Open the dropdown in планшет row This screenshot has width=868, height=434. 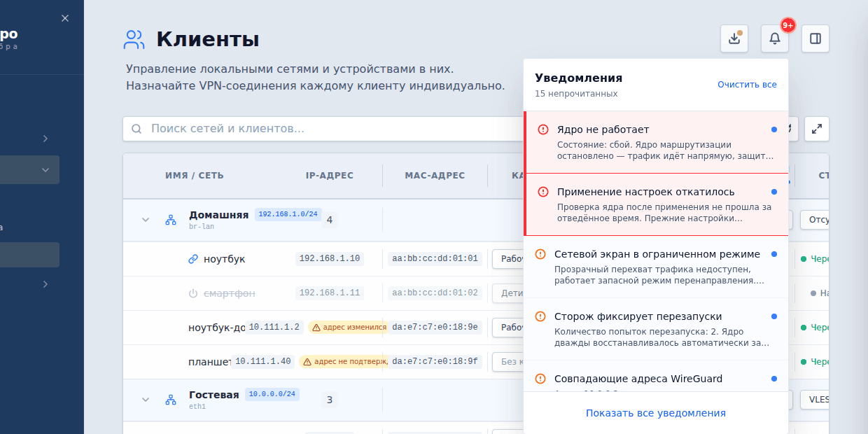click(x=507, y=362)
